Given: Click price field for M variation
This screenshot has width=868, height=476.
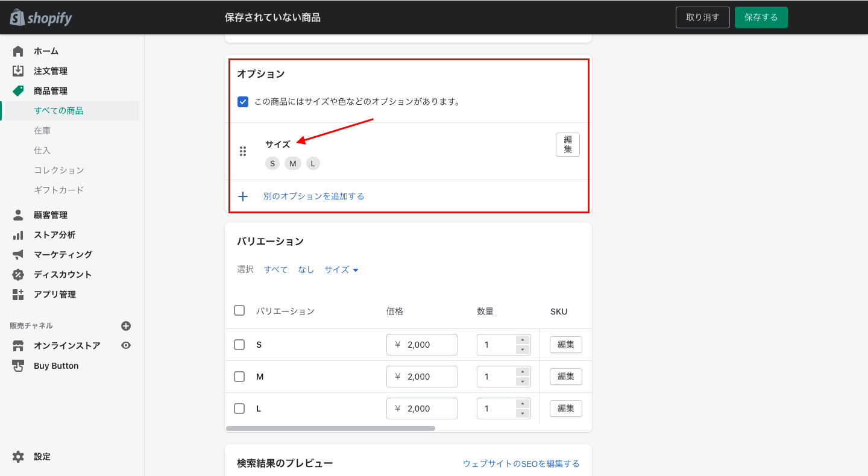Looking at the screenshot, I should click(422, 377).
